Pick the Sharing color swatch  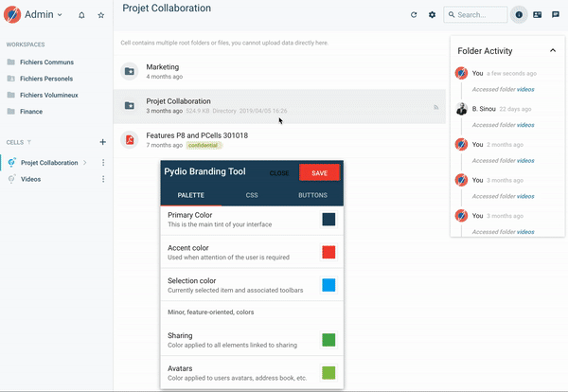coord(328,340)
